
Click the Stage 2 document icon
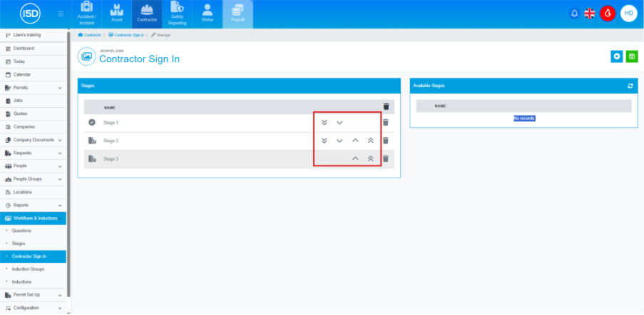pyautogui.click(x=92, y=141)
